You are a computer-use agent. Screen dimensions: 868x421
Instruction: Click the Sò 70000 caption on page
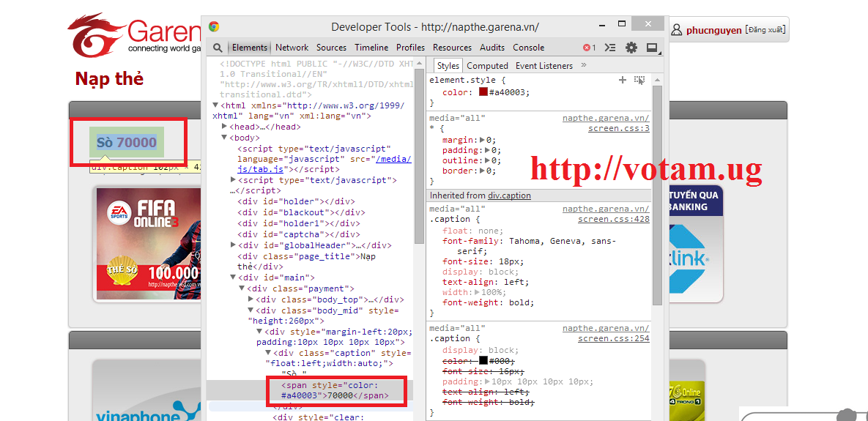pos(127,143)
